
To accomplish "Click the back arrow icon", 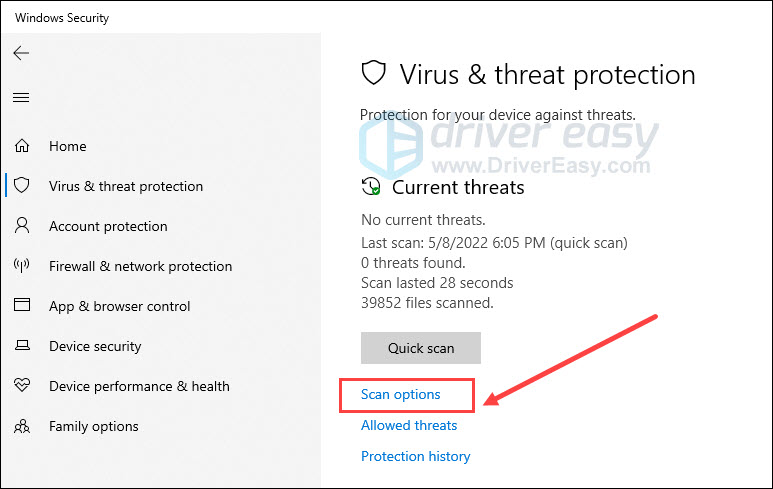I will tap(21, 53).
